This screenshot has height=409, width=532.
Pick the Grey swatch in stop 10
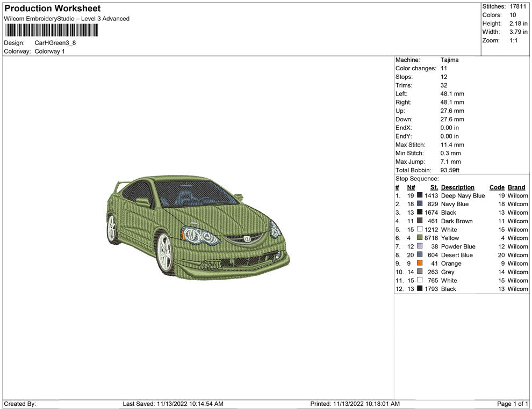pos(420,272)
